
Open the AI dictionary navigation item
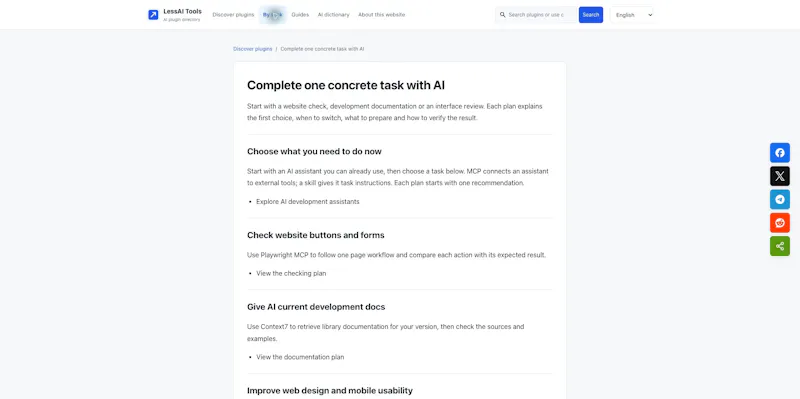click(334, 15)
